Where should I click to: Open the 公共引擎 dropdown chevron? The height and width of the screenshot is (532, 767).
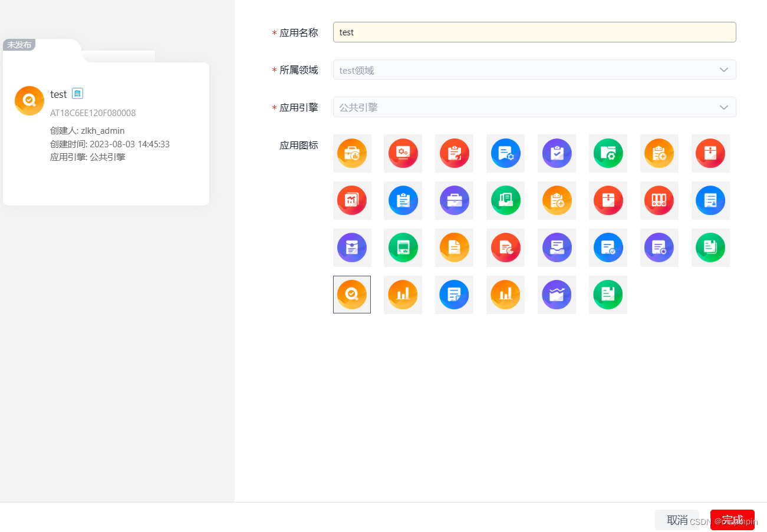pos(723,107)
